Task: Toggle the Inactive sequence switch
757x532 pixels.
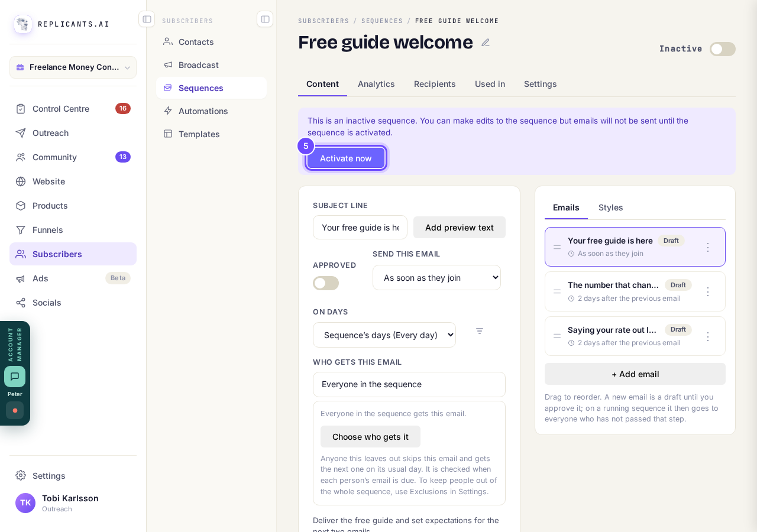Action: 723,49
